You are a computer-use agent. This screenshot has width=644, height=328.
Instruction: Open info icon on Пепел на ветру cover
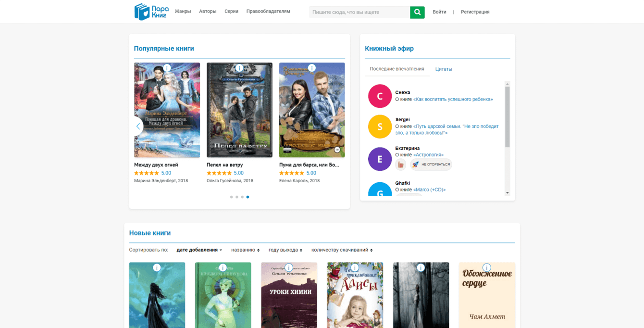[239, 68]
